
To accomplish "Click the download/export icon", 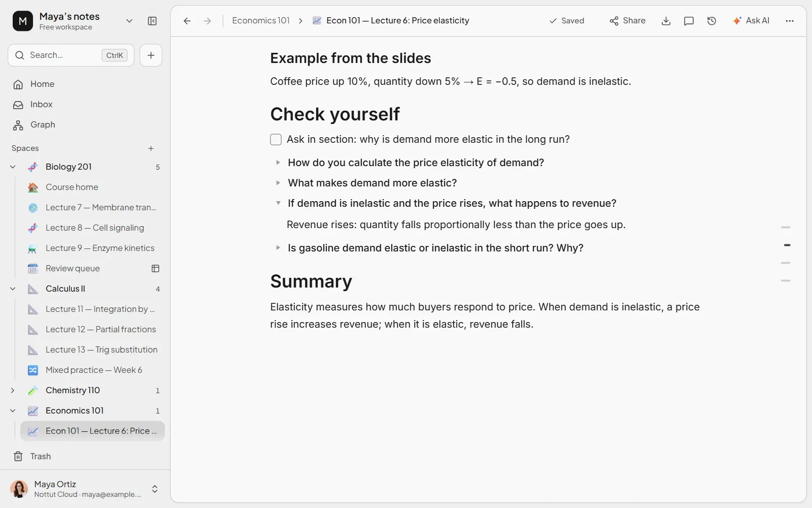I will (x=666, y=21).
